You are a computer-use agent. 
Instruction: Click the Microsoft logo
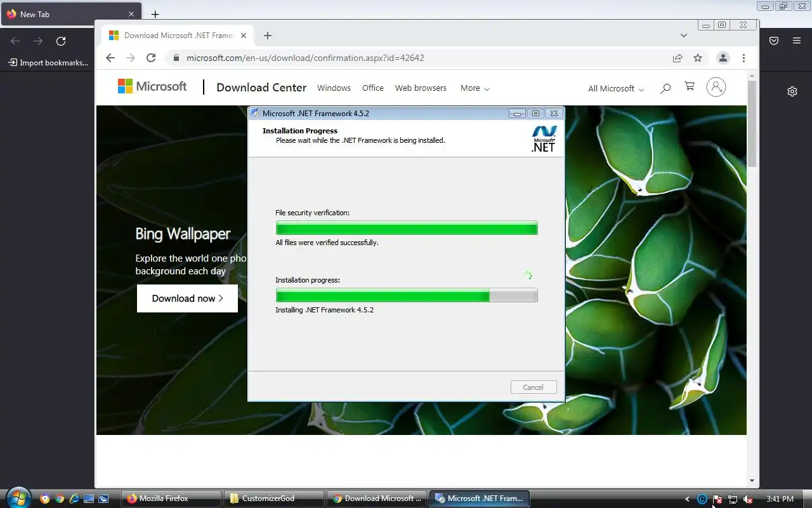[x=152, y=86]
